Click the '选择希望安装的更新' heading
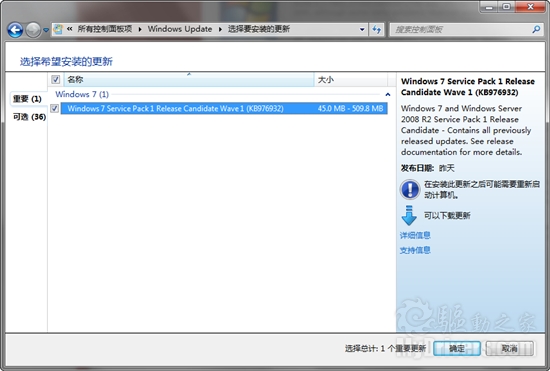This screenshot has height=371, width=550. point(66,62)
